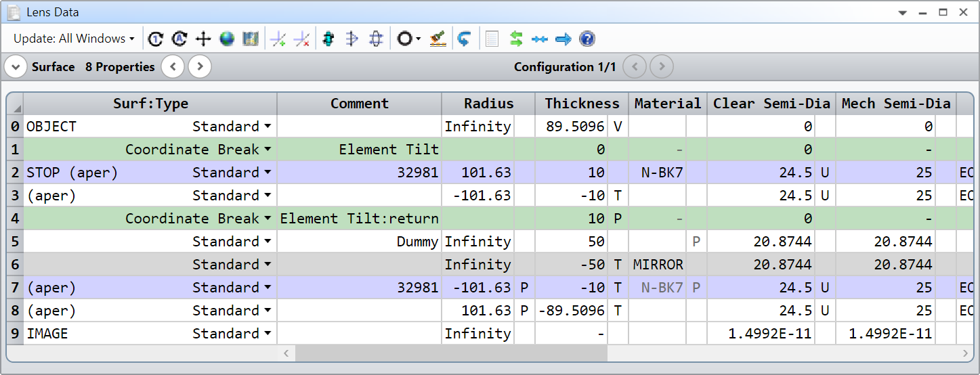Select the 32981 comment cell in row 7

359,288
